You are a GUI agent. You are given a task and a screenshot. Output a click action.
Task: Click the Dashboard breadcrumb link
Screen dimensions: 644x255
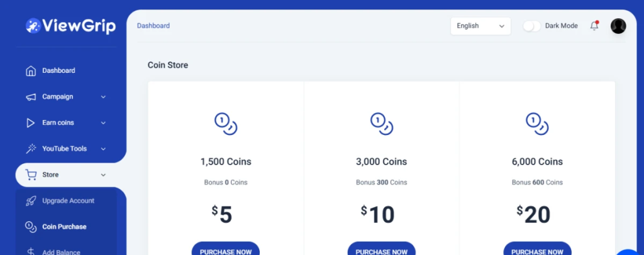(x=153, y=26)
